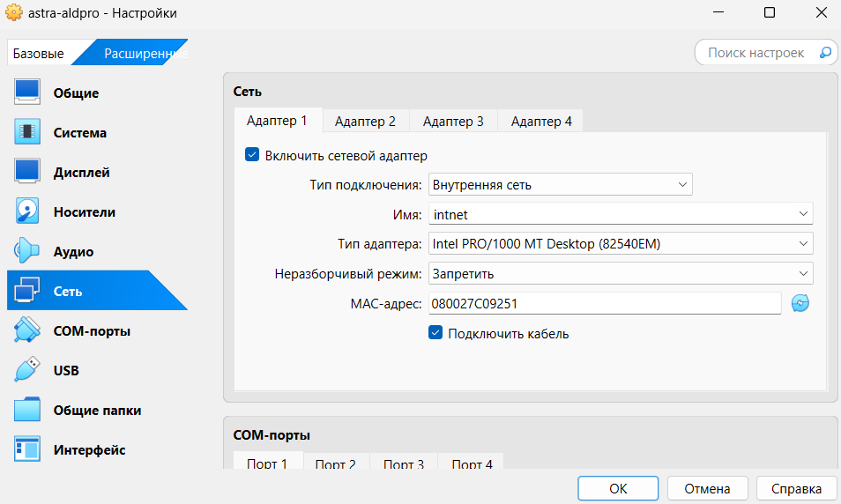Viewport: 841px width, 504px height.
Task: Uncheck Подключить кабель option
Action: point(435,333)
